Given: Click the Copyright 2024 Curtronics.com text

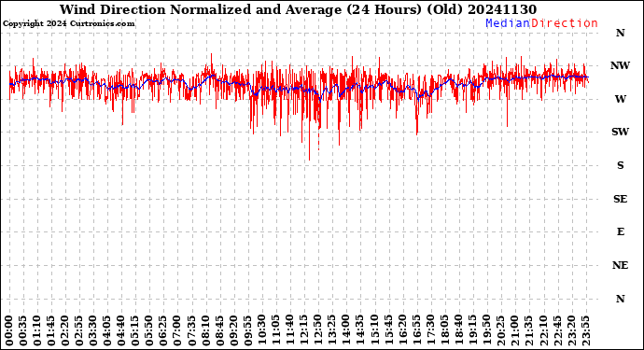Looking at the screenshot, I should click(x=68, y=24).
